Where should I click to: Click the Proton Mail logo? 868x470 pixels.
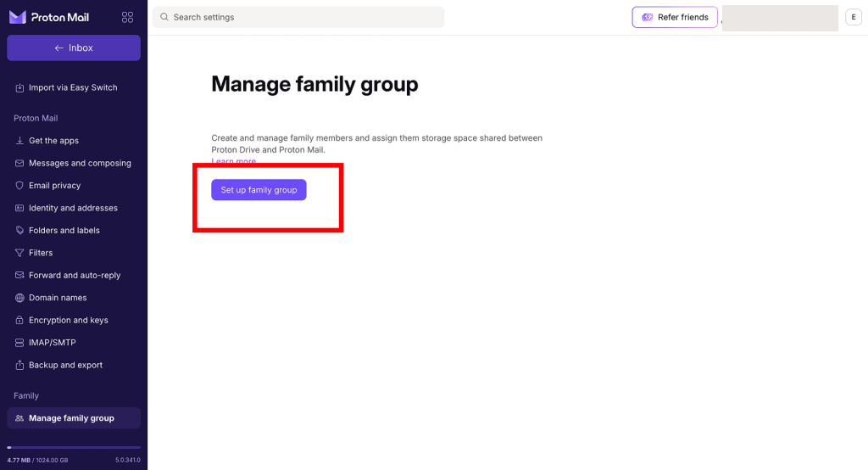click(48, 17)
